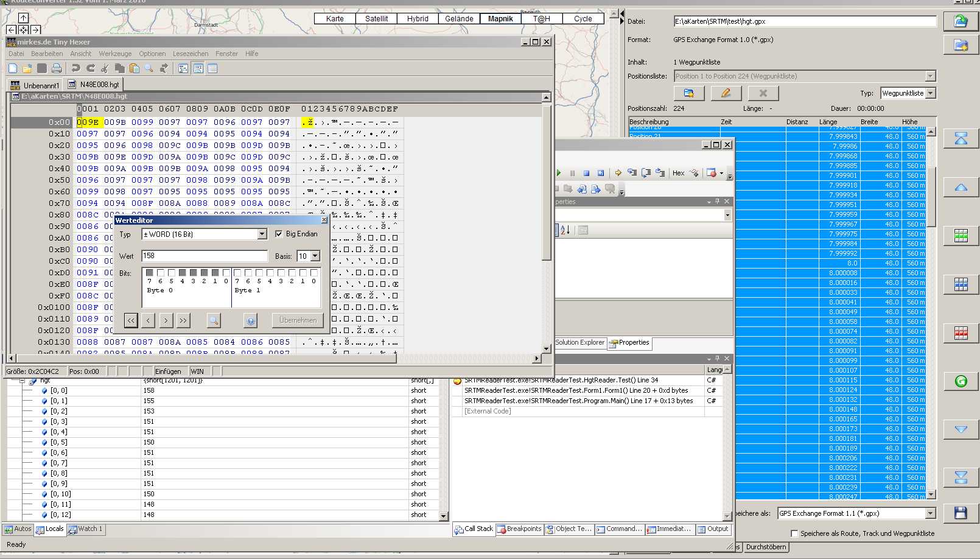Enable Speichere als Route, Track und Wegpunktliste
The height and width of the screenshot is (559, 980).
pyautogui.click(x=794, y=533)
